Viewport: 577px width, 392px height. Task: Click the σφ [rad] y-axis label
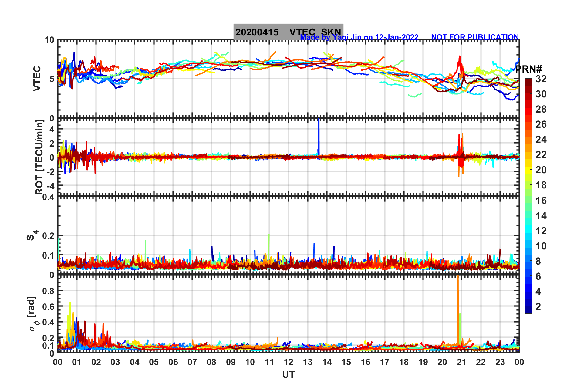(x=32, y=314)
